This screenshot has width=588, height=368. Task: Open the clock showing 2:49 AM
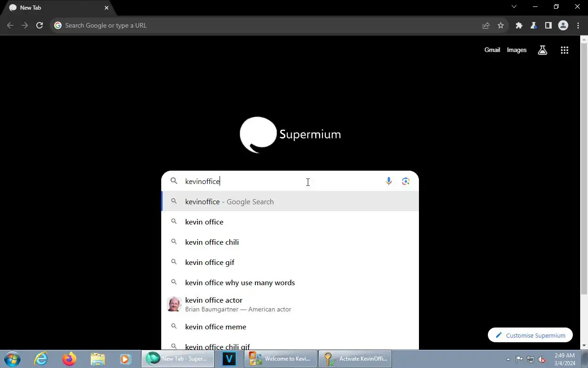tap(565, 359)
